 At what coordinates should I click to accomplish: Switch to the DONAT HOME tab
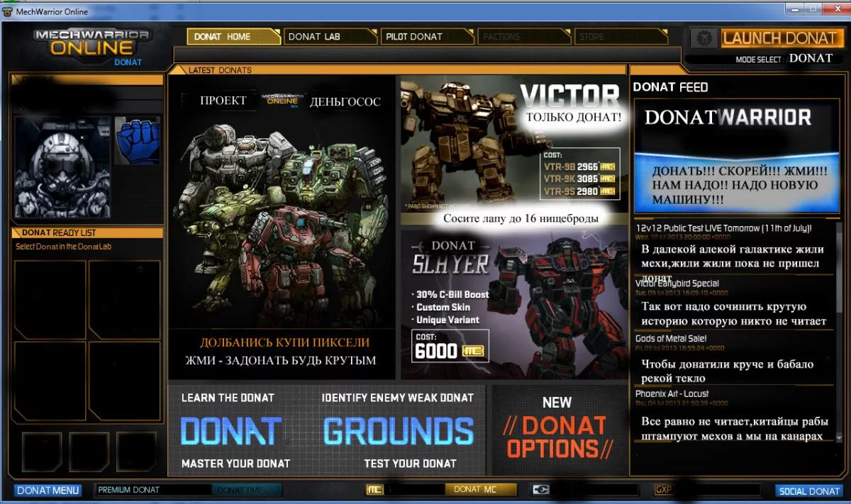[x=233, y=36]
